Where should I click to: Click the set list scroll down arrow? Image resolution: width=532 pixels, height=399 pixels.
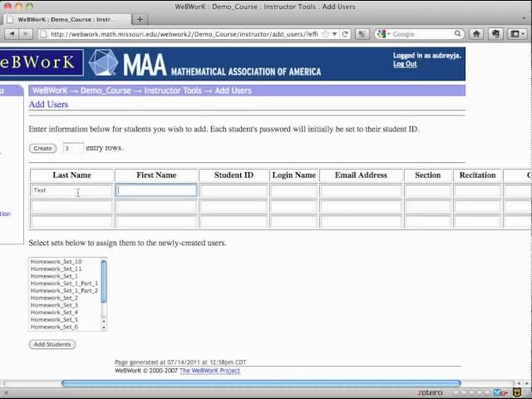point(104,328)
